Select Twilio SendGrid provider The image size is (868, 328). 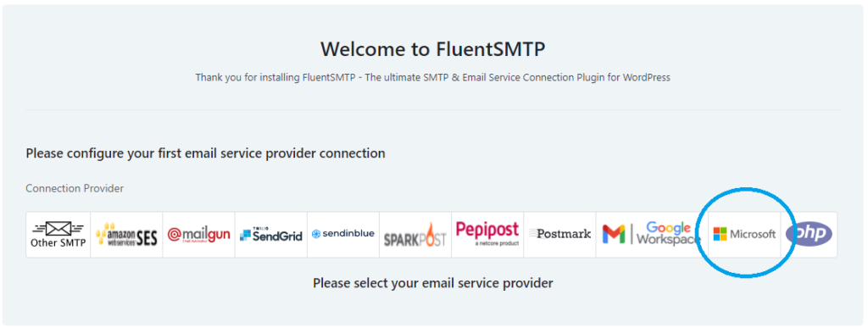(270, 235)
